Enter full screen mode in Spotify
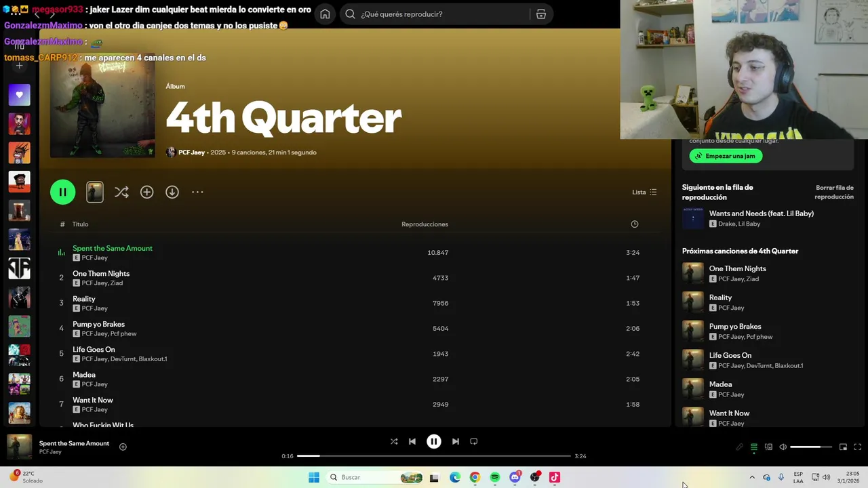 [858, 447]
